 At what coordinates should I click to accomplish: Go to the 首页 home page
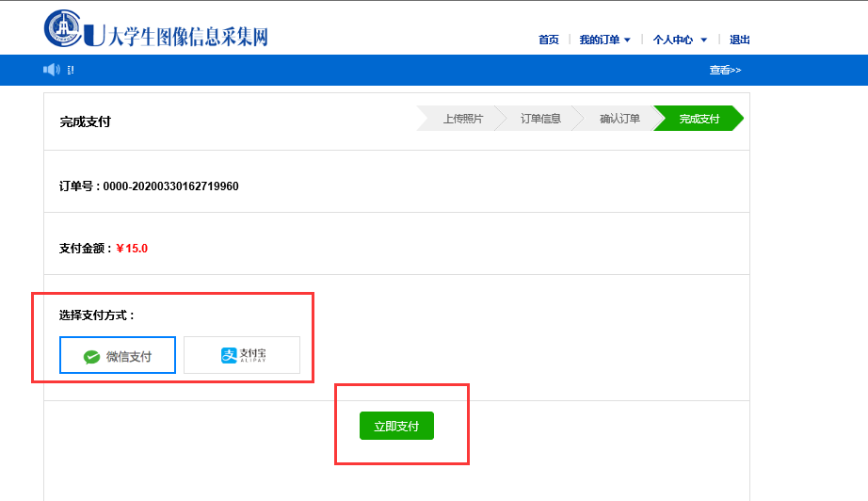[548, 40]
